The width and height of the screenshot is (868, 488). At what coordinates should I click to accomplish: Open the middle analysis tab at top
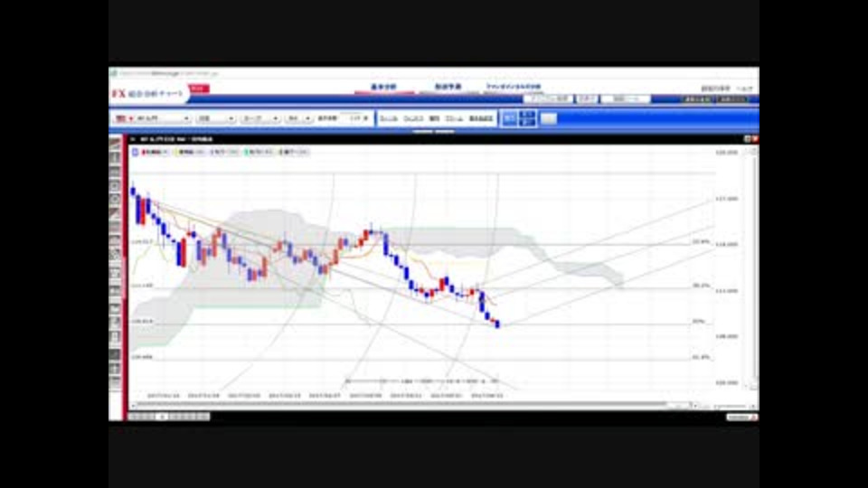click(x=448, y=88)
